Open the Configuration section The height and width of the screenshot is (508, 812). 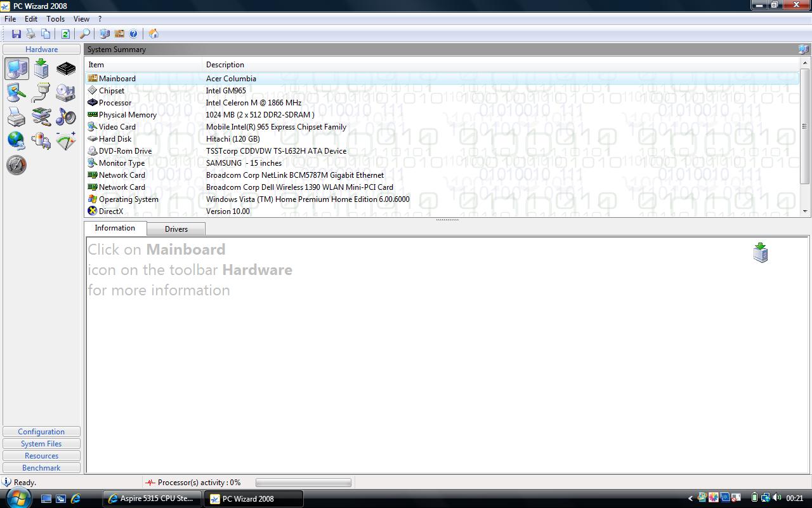coord(41,432)
